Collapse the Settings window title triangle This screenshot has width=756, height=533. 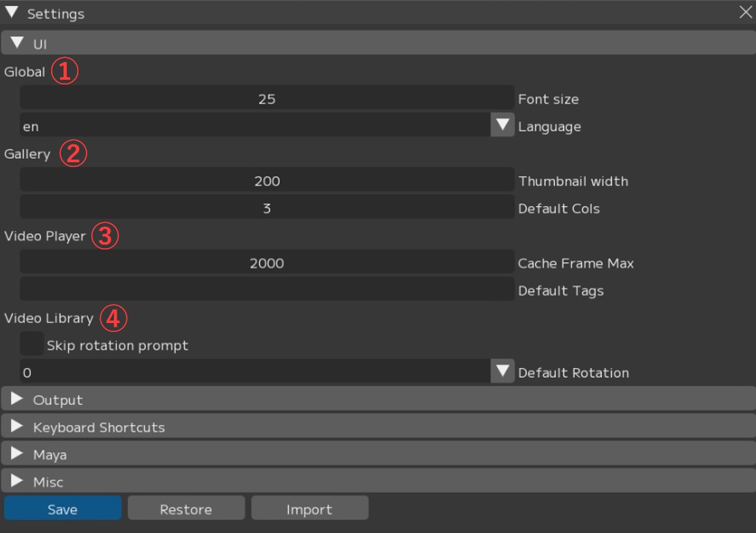11,13
